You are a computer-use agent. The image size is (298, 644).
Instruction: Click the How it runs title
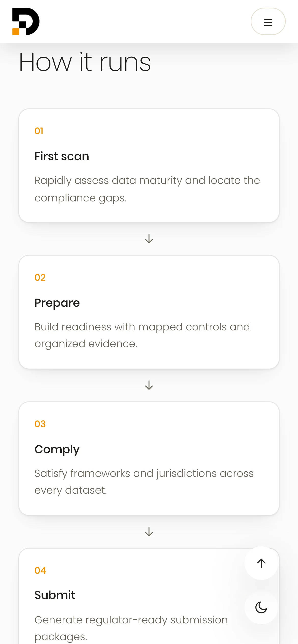(85, 62)
